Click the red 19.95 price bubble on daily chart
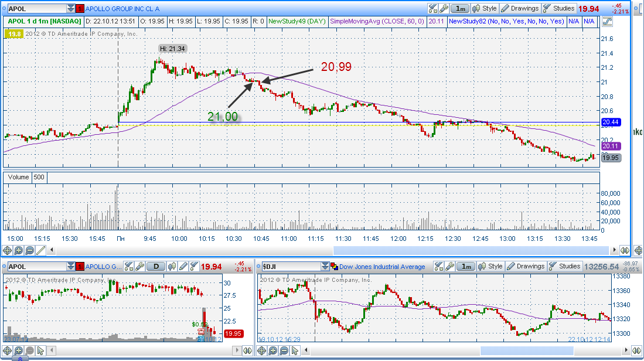This screenshot has height=361, width=644. coord(233,334)
